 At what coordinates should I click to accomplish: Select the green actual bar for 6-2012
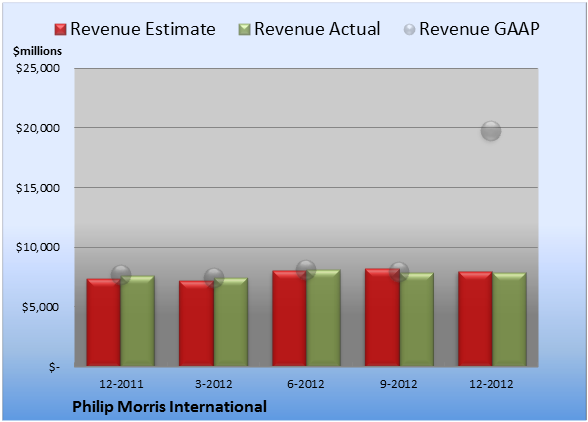[323, 318]
